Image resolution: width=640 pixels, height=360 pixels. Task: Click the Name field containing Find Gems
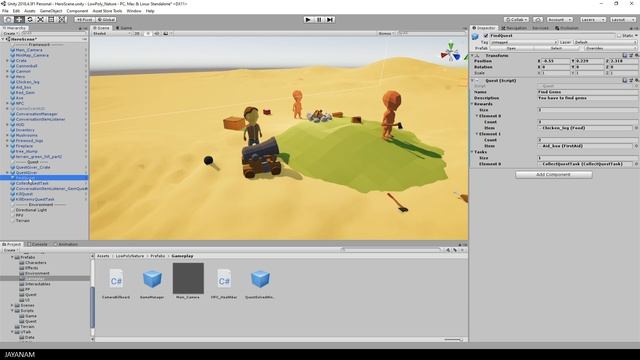(x=587, y=92)
